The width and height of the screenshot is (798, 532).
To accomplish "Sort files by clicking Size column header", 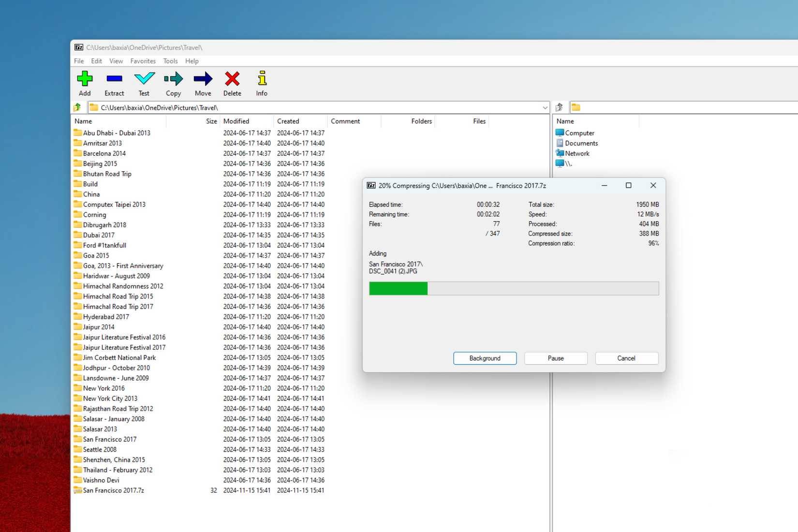I will click(211, 121).
